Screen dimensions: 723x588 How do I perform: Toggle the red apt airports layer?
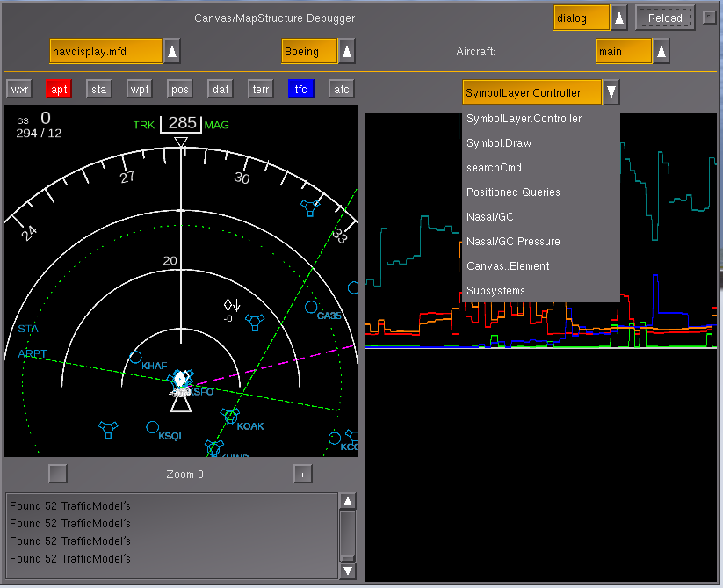click(59, 89)
